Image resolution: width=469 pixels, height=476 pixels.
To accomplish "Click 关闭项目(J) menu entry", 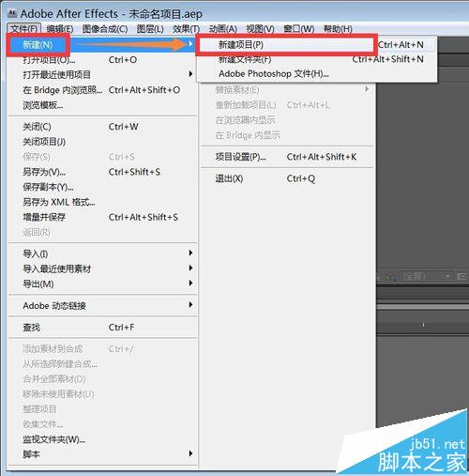I will click(x=102, y=142).
